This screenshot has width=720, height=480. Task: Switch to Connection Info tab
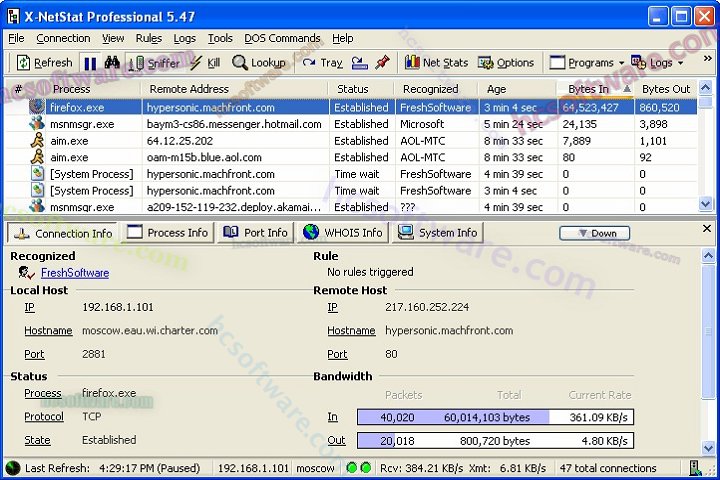tap(63, 233)
